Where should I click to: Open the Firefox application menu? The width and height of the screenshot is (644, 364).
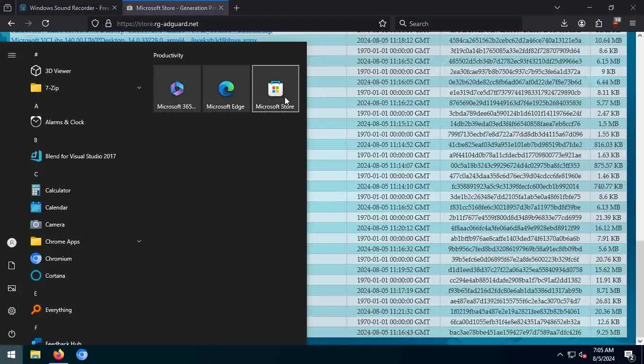[633, 23]
